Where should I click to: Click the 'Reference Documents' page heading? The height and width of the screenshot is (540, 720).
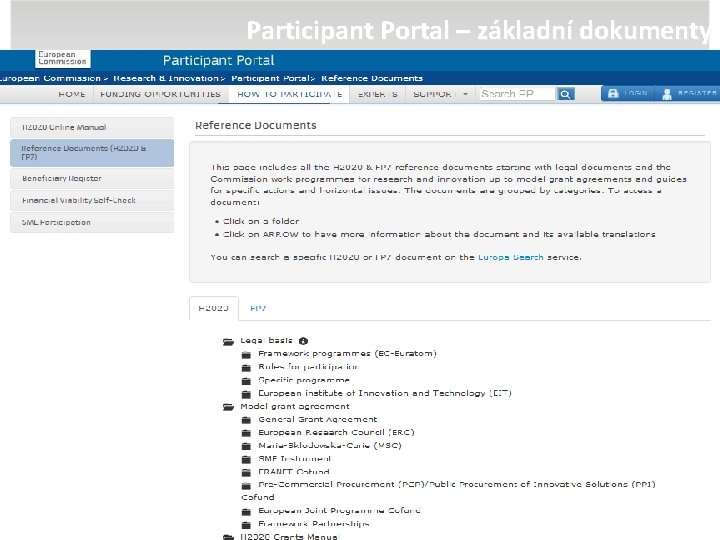point(256,125)
